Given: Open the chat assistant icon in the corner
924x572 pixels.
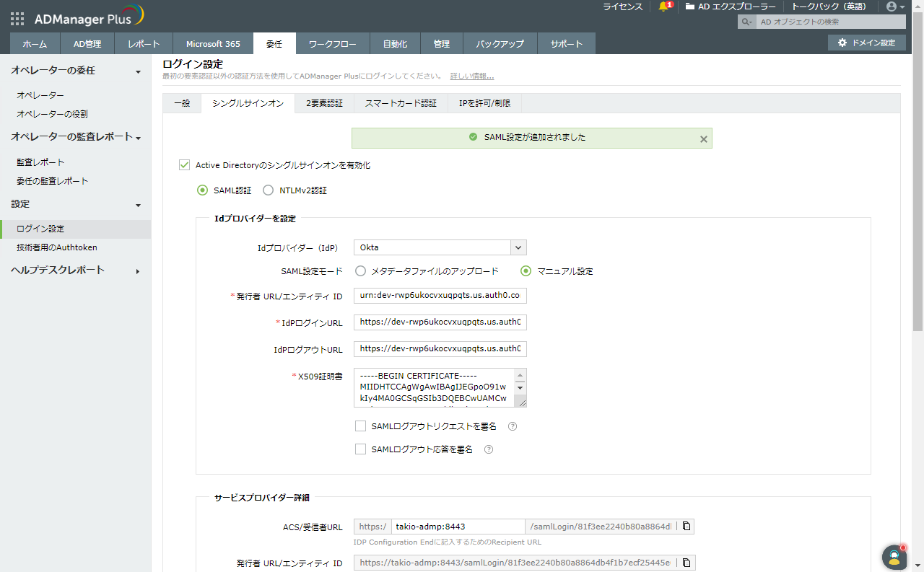Looking at the screenshot, I should tap(894, 557).
